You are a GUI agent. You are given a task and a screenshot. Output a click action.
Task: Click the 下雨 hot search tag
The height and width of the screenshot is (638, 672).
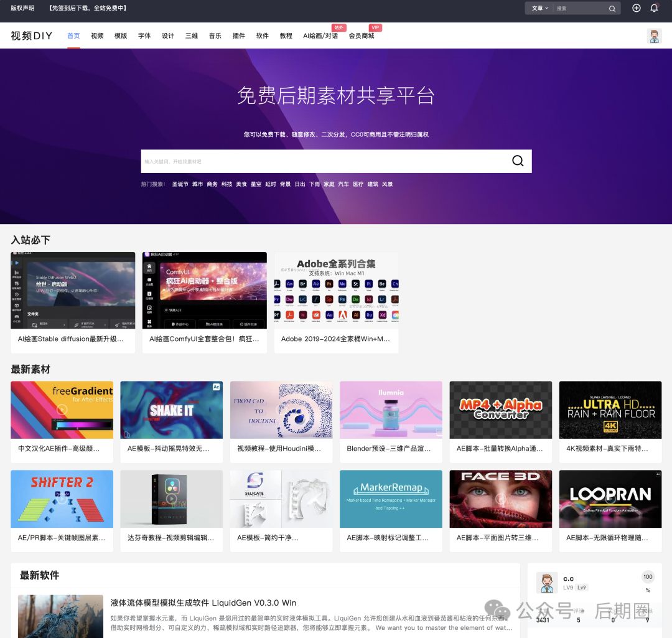314,184
